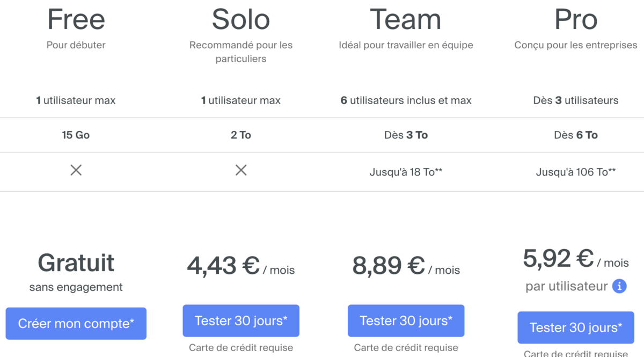Click the X icon in Solo column

pyautogui.click(x=241, y=171)
